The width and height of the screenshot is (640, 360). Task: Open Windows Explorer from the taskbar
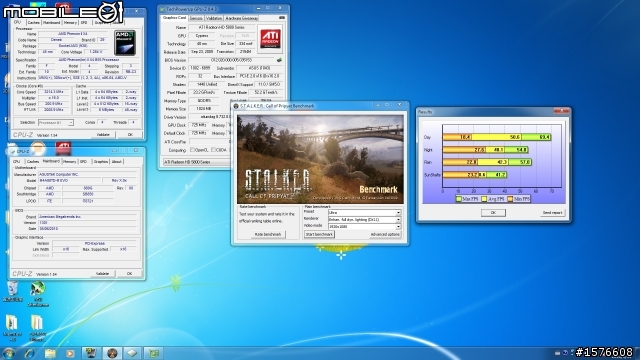[x=50, y=353]
